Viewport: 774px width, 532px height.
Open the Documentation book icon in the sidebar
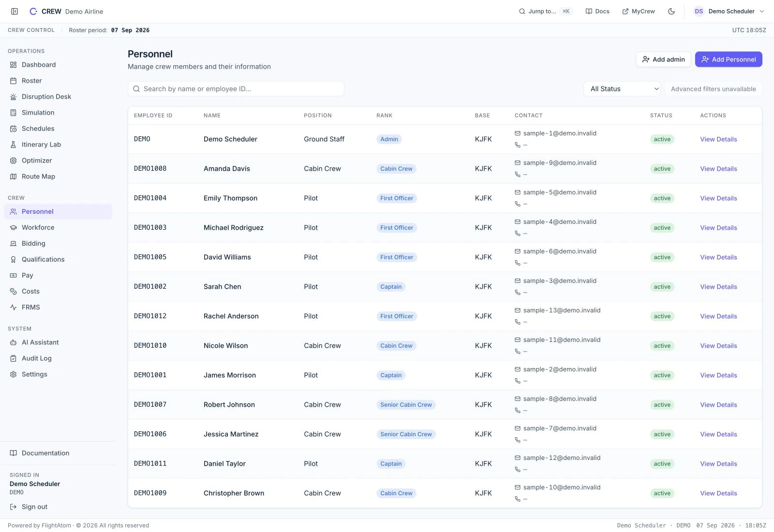pyautogui.click(x=14, y=453)
